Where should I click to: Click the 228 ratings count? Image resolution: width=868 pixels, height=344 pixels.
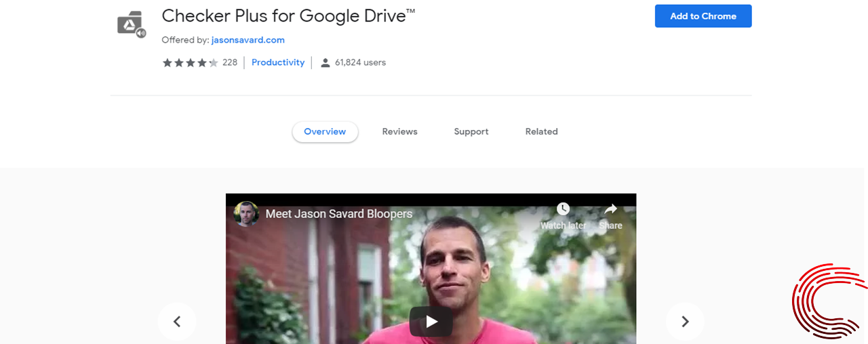(230, 62)
